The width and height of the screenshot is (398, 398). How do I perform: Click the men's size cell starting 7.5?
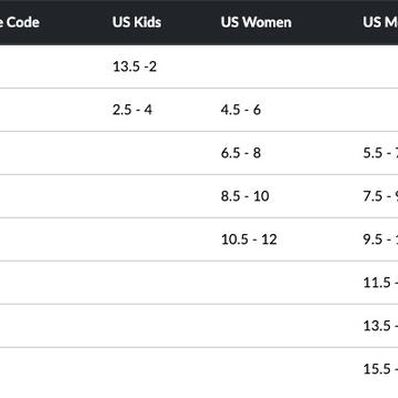(x=380, y=196)
